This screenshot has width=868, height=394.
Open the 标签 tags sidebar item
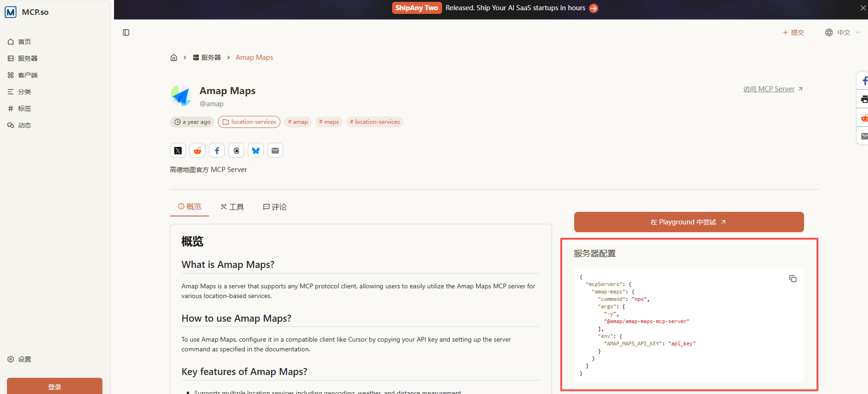(19, 108)
